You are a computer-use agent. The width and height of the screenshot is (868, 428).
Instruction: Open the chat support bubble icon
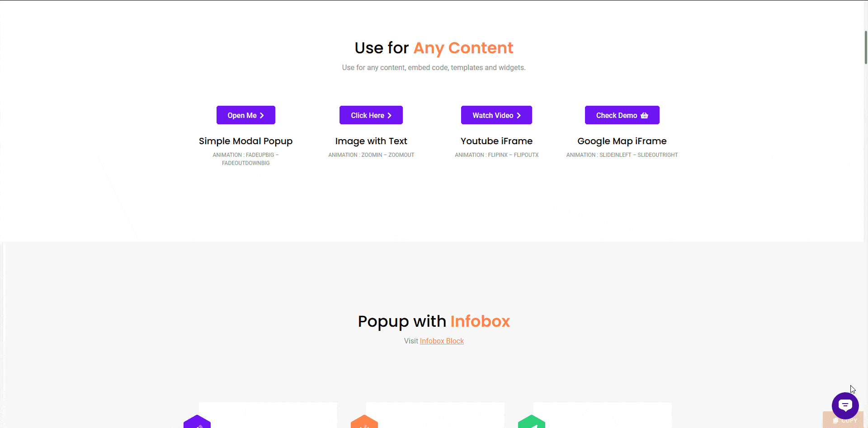[845, 405]
